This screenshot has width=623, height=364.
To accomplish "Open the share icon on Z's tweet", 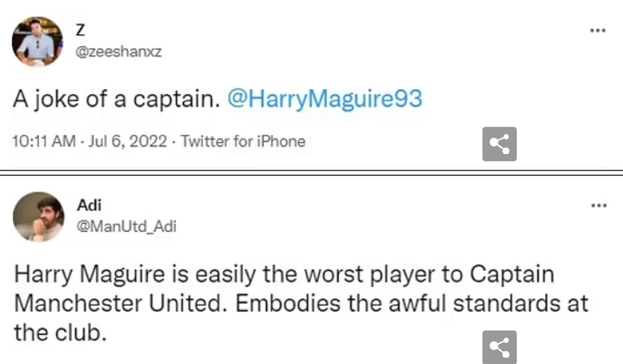I will [x=500, y=144].
